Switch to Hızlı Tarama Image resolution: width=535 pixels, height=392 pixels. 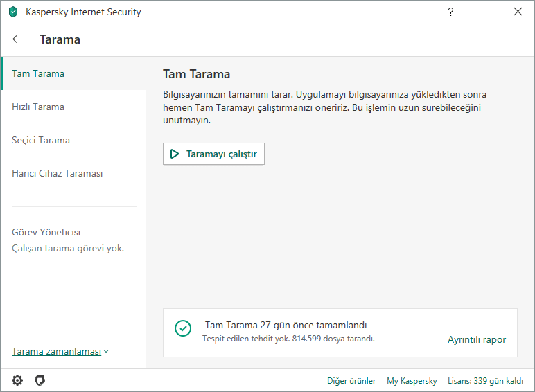pyautogui.click(x=38, y=107)
